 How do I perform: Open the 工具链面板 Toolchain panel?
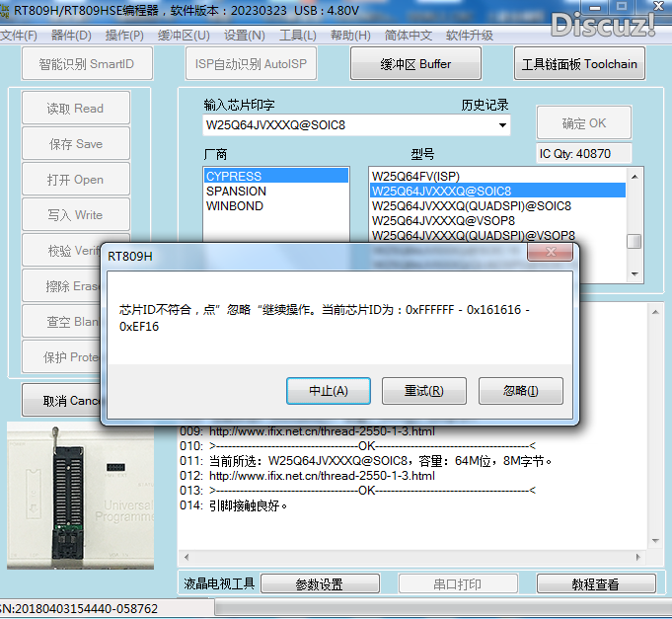point(579,64)
